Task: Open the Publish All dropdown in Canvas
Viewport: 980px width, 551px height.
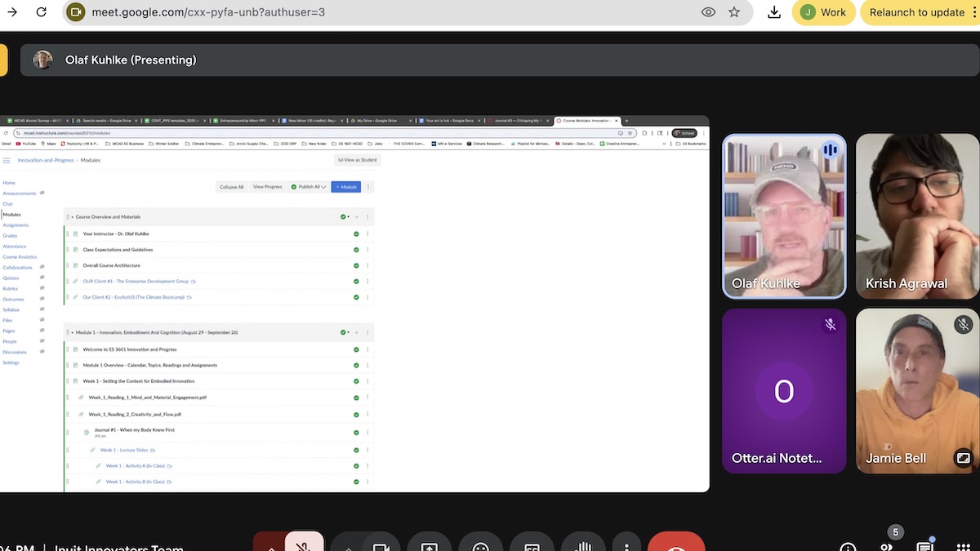Action: (x=309, y=187)
